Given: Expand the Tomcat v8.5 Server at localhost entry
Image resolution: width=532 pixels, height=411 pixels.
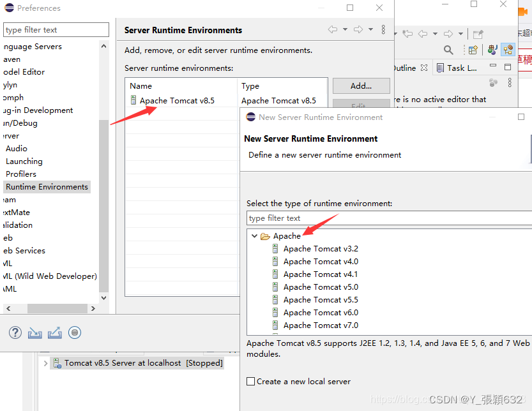Looking at the screenshot, I should pos(45,362).
